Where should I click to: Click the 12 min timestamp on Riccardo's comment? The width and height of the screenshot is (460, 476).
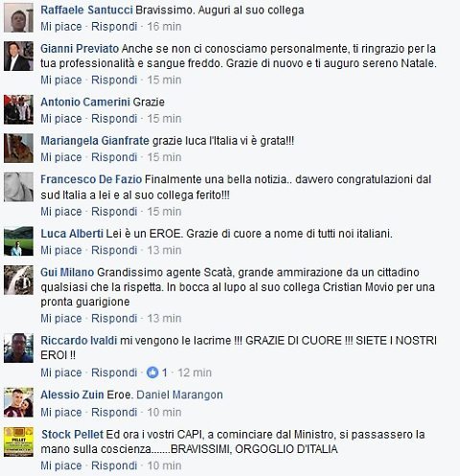195,373
